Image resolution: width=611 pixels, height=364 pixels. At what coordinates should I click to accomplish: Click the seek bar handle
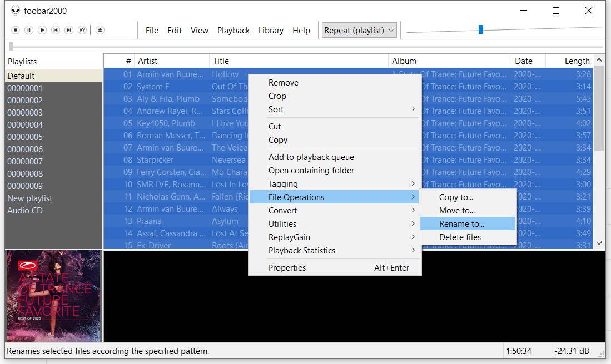[11, 46]
